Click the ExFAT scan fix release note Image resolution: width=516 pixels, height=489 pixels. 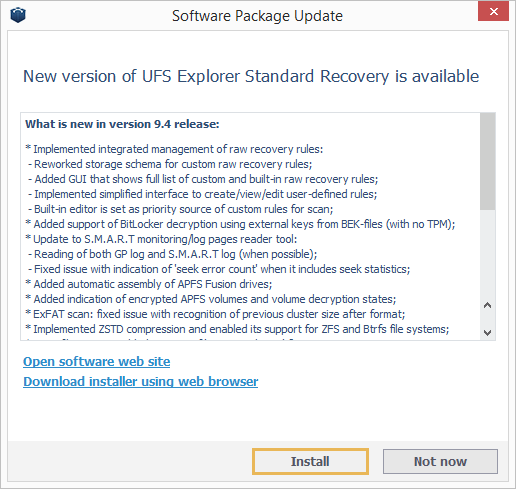215,314
